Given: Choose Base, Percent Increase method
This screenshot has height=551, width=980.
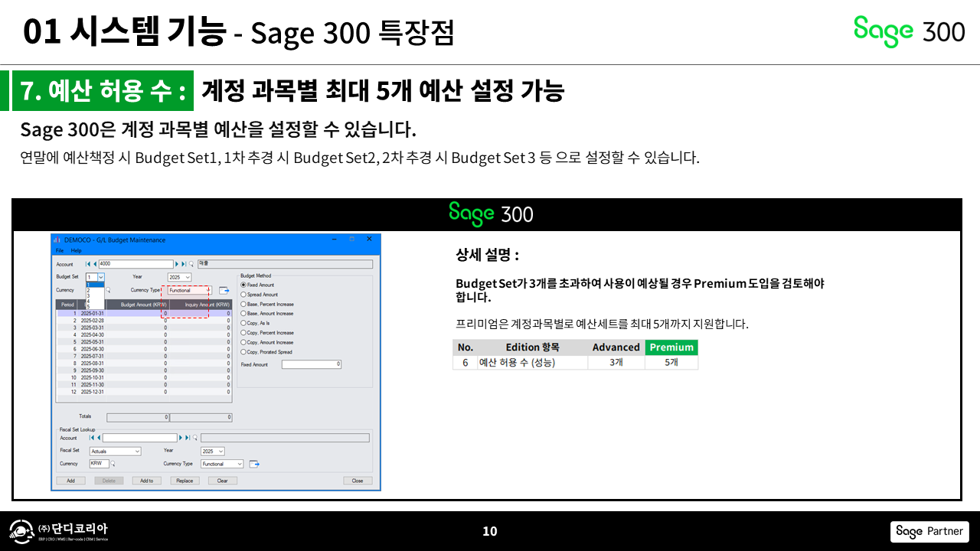Looking at the screenshot, I should pos(243,304).
